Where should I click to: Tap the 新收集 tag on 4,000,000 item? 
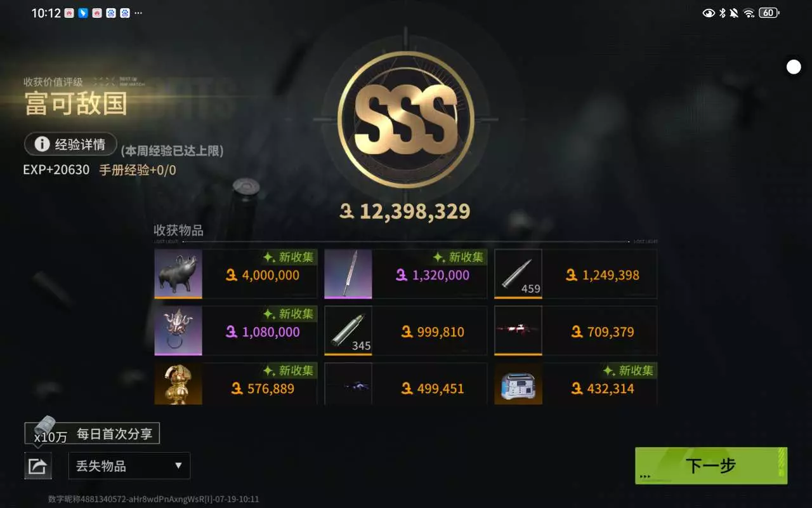pyautogui.click(x=290, y=257)
